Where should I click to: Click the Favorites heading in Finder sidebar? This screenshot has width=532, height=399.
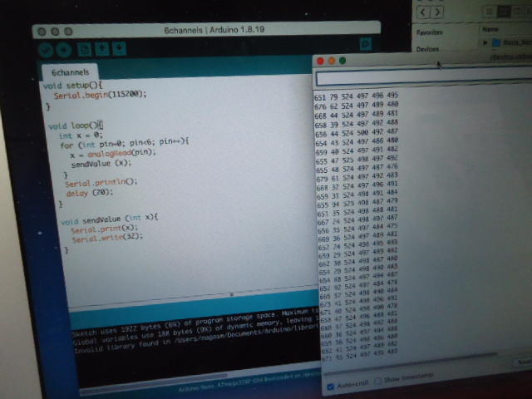click(x=429, y=32)
